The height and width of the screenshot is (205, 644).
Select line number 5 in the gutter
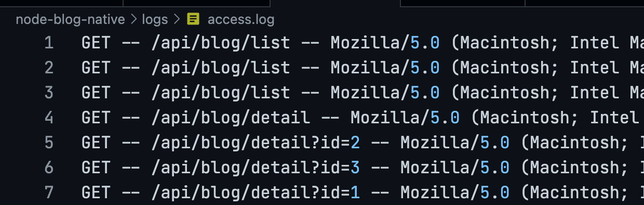(x=49, y=143)
